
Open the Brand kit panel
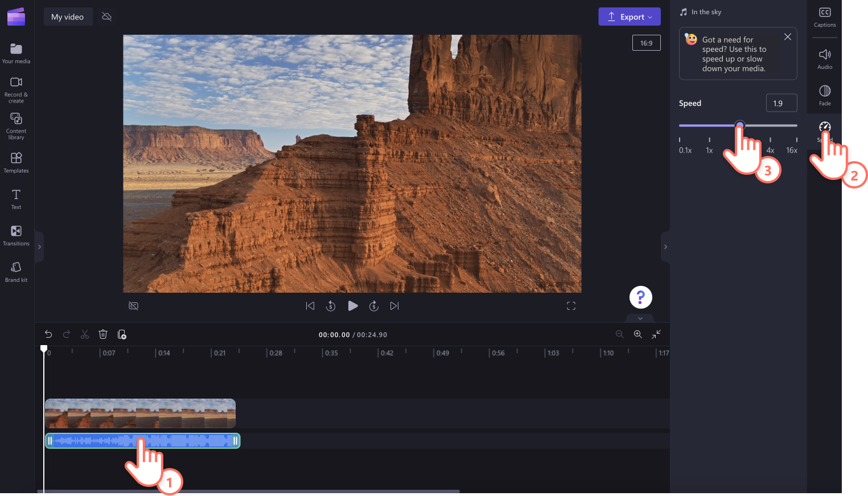pos(16,272)
